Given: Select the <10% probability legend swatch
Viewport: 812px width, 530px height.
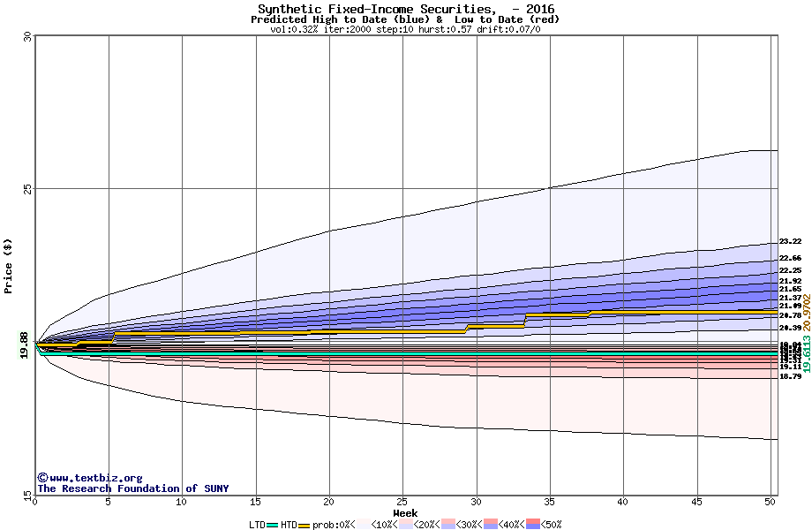Looking at the screenshot, I should tap(362, 525).
